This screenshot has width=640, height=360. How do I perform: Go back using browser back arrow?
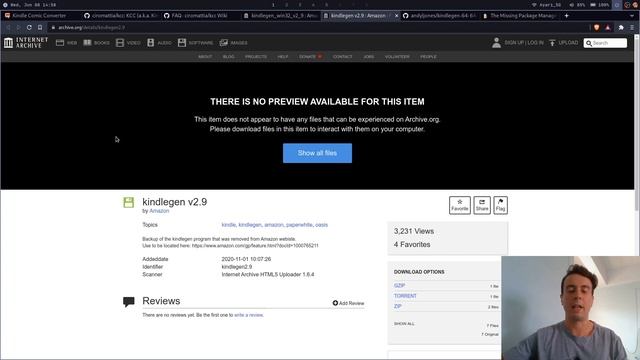tap(8, 27)
